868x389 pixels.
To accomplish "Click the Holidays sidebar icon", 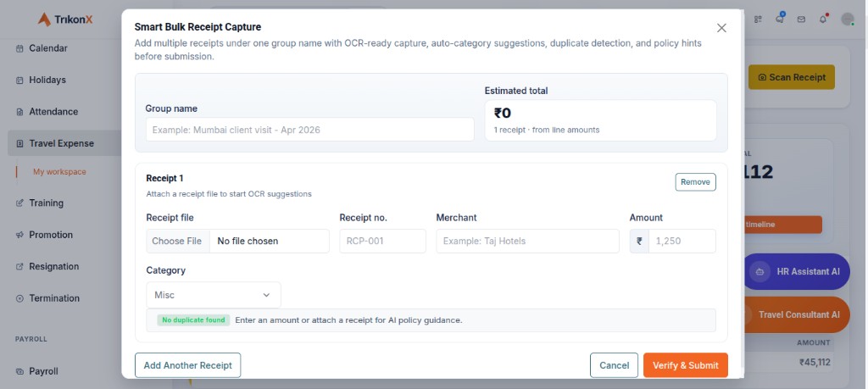I will point(20,80).
